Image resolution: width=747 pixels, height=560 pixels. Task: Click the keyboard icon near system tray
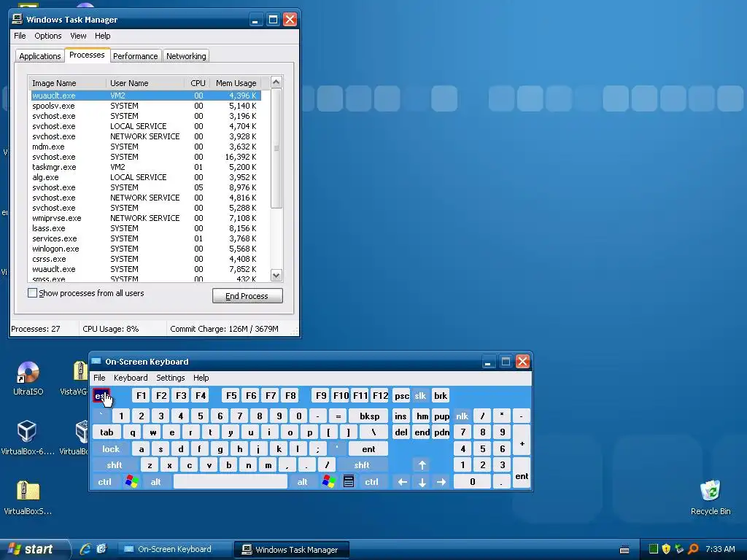point(624,550)
